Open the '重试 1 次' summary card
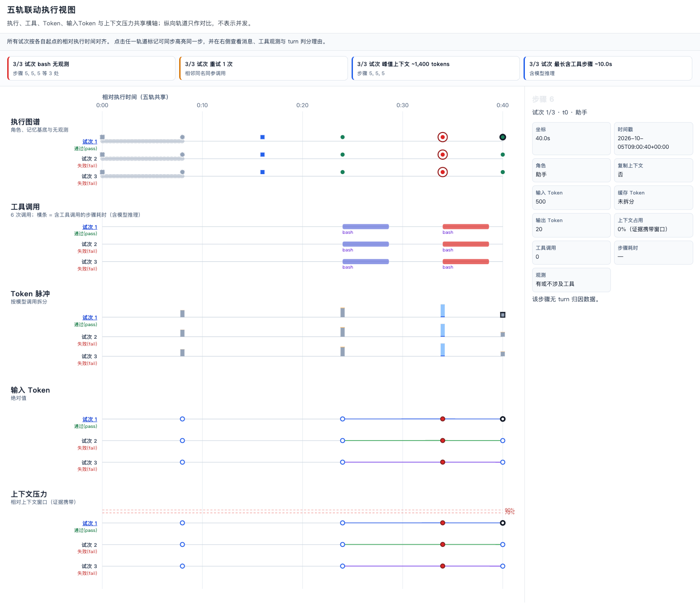The image size is (700, 607). click(x=263, y=68)
